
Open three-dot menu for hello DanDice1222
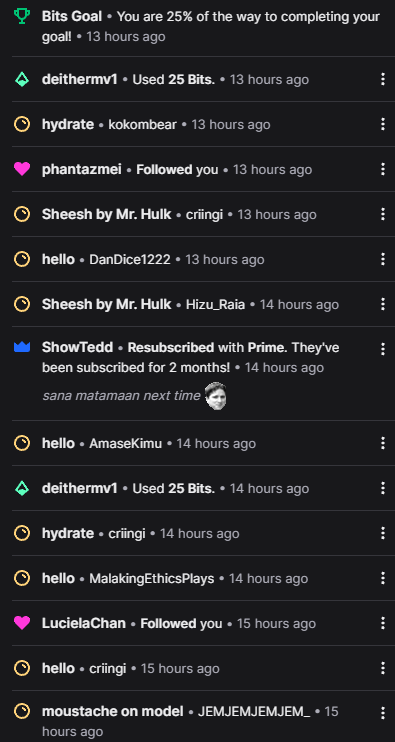(x=383, y=259)
